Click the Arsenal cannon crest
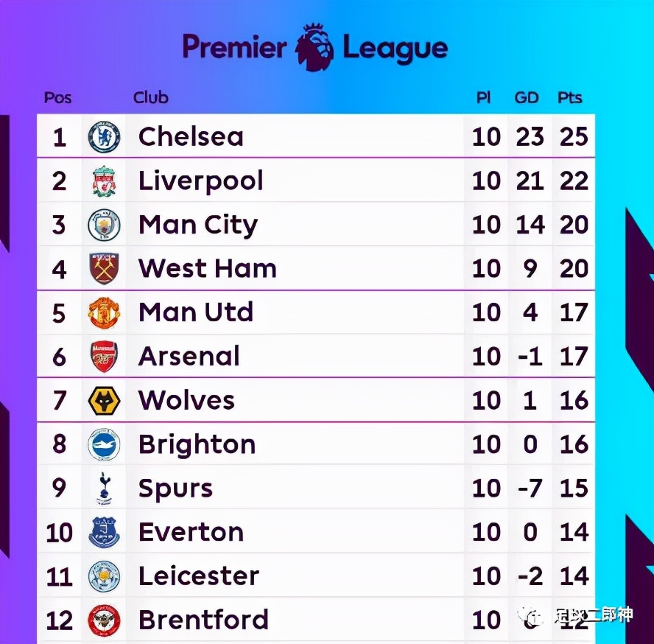This screenshot has width=654, height=644. [x=104, y=357]
